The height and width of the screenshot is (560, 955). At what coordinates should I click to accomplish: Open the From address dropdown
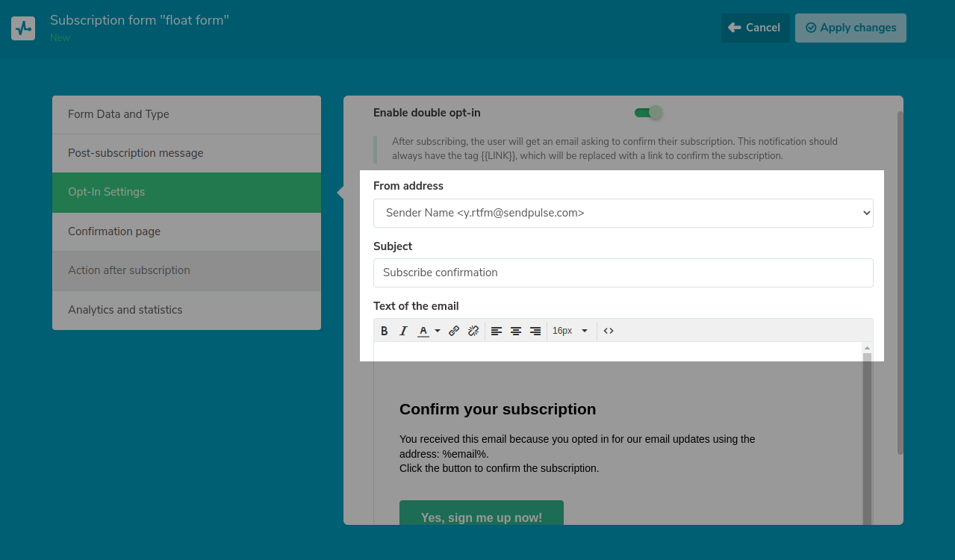[623, 213]
